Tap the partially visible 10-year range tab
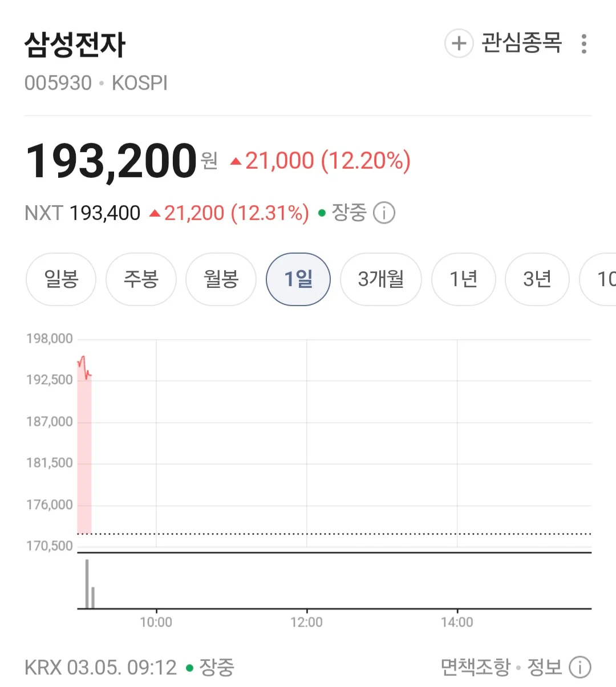616x687 pixels. (599, 279)
